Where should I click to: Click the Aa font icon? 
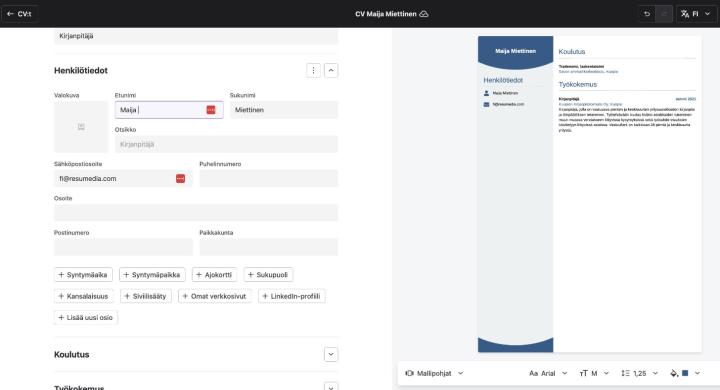(x=533, y=373)
